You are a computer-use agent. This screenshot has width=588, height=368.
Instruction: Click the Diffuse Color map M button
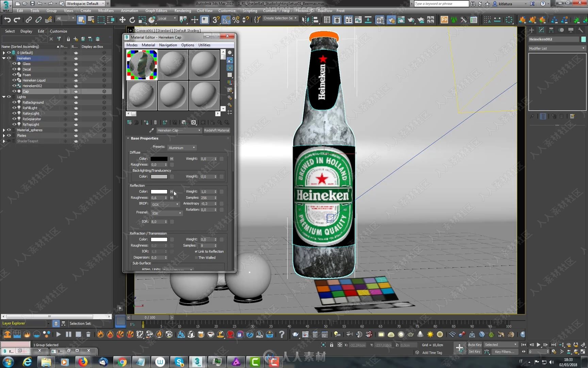coord(172,159)
